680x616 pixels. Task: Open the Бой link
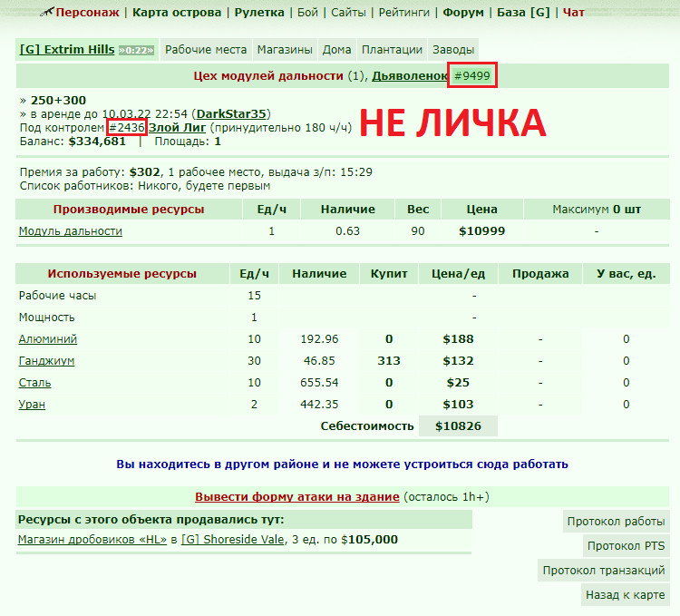point(307,13)
